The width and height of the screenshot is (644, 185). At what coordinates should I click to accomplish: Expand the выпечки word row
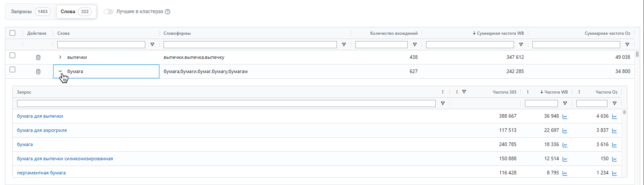60,57
